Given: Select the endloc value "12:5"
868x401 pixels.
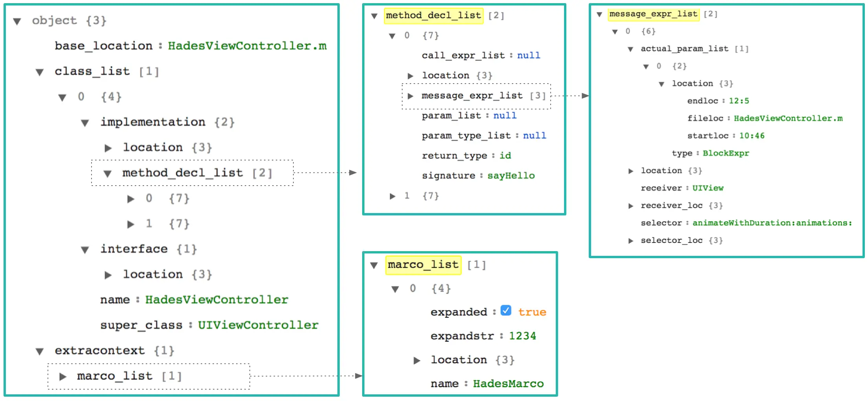Looking at the screenshot, I should pyautogui.click(x=739, y=101).
